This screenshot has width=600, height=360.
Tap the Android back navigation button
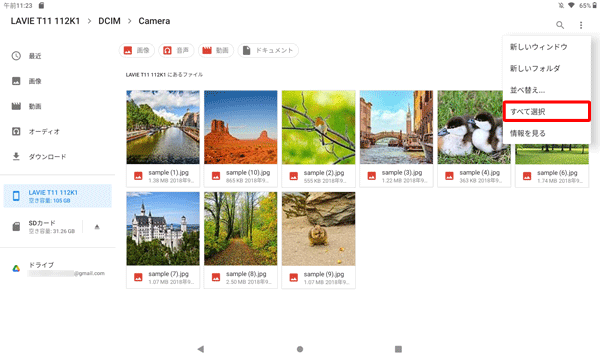click(201, 349)
